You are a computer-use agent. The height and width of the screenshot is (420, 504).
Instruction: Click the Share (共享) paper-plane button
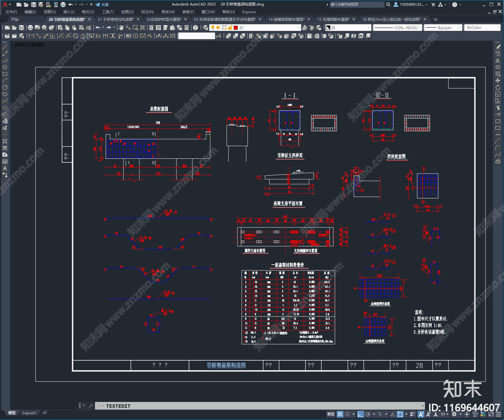click(102, 4)
